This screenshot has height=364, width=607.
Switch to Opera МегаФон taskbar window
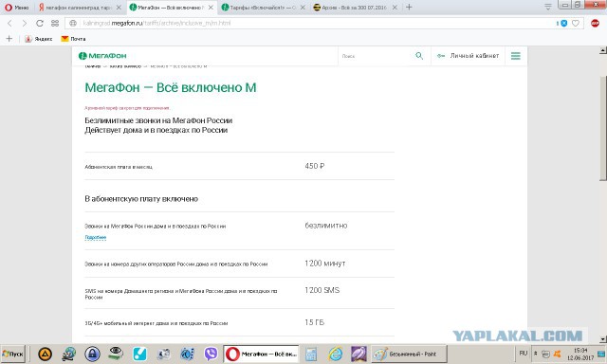261,354
